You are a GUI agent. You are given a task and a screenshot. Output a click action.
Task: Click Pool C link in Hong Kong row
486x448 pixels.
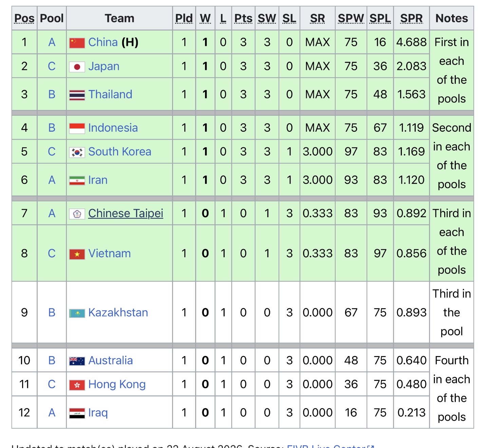(52, 384)
